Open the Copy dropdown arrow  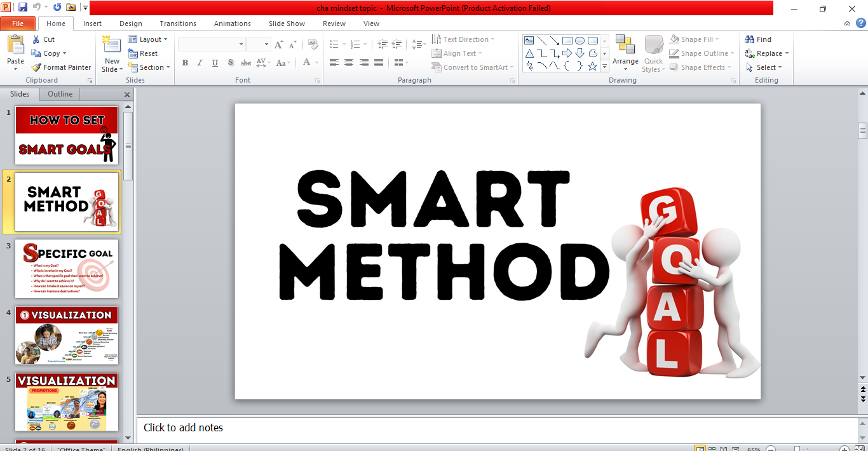point(64,54)
